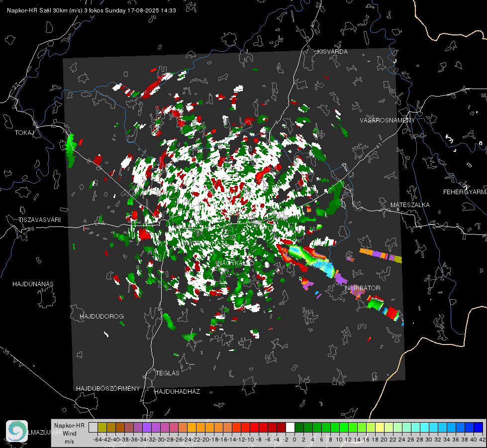Select the white zero-value legend swatch
Screen dimensions: 487x448
tap(290, 427)
